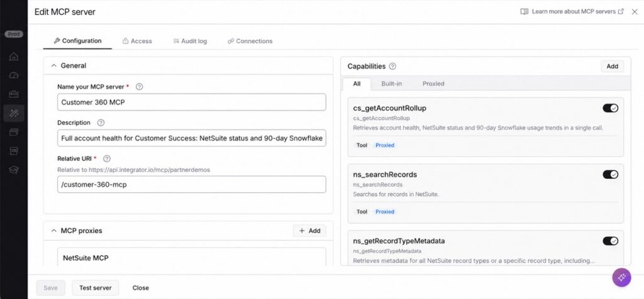Disable the ns_getRecordTypeMetadata toggle

[x=610, y=241]
